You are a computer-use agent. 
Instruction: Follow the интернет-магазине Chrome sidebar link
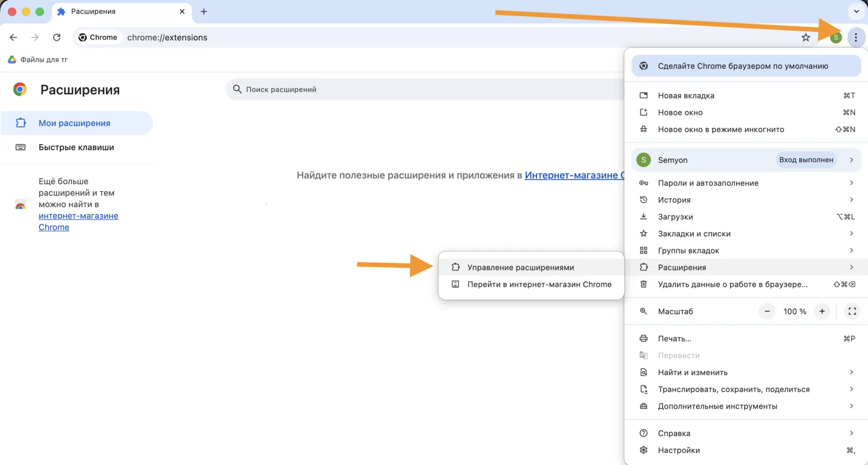(78, 221)
